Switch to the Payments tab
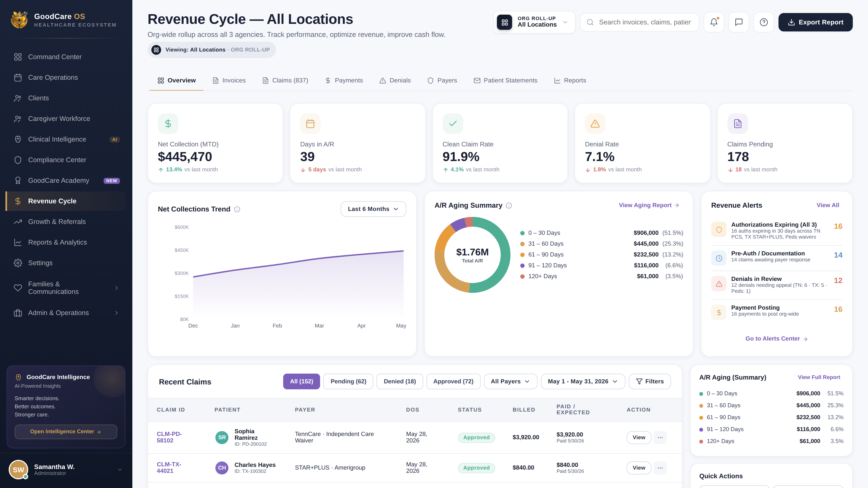This screenshot has width=868, height=488. coord(344,81)
